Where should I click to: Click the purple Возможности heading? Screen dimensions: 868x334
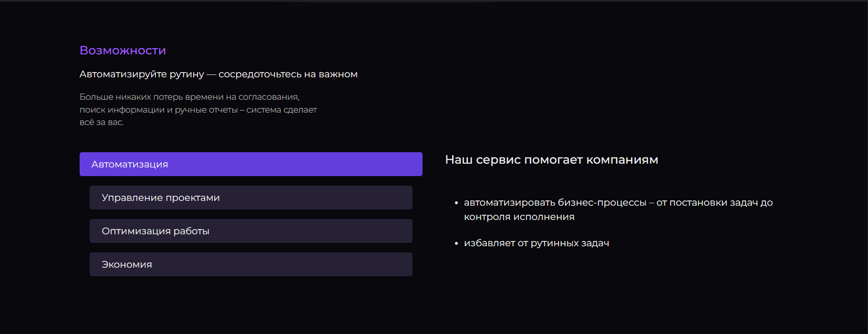coord(123,50)
